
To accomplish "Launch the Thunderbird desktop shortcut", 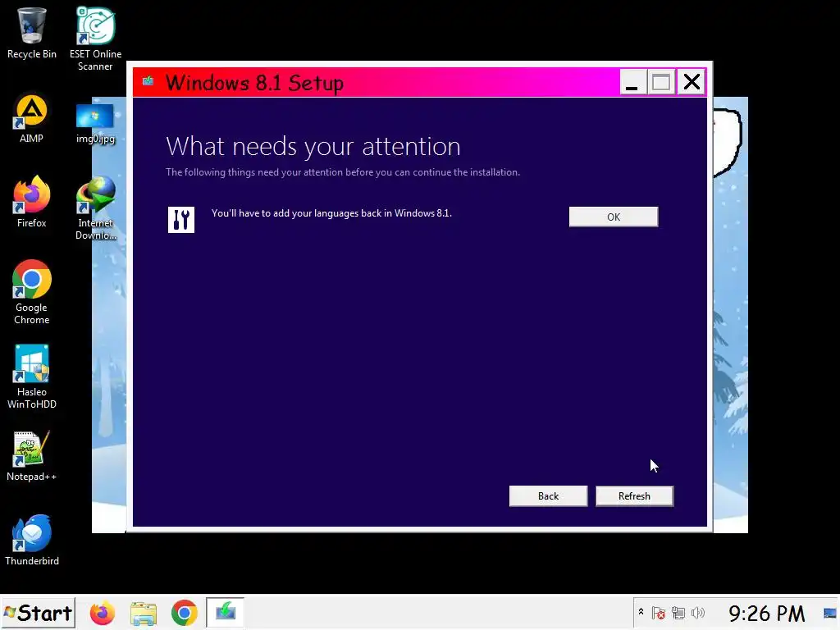I will (32, 540).
